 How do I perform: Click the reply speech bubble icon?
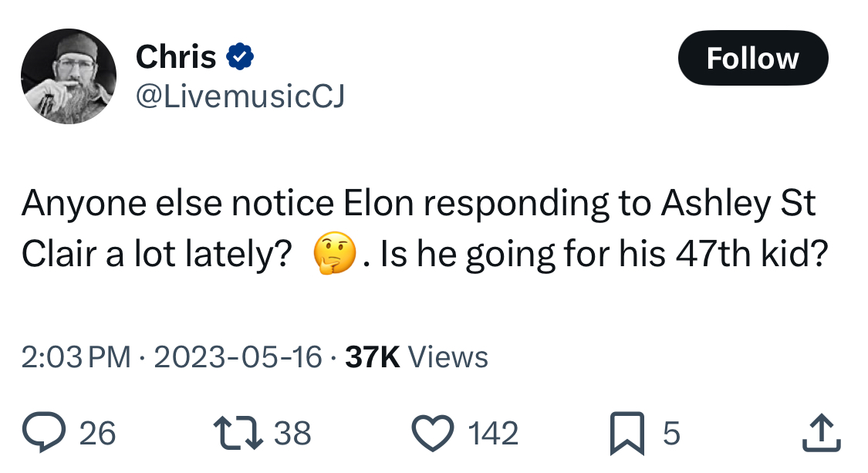(44, 432)
